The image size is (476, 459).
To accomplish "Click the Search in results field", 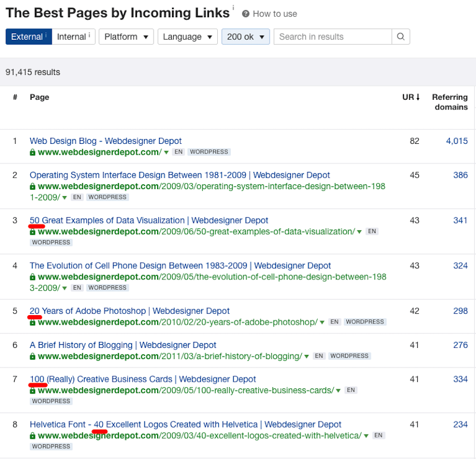I will pos(333,37).
